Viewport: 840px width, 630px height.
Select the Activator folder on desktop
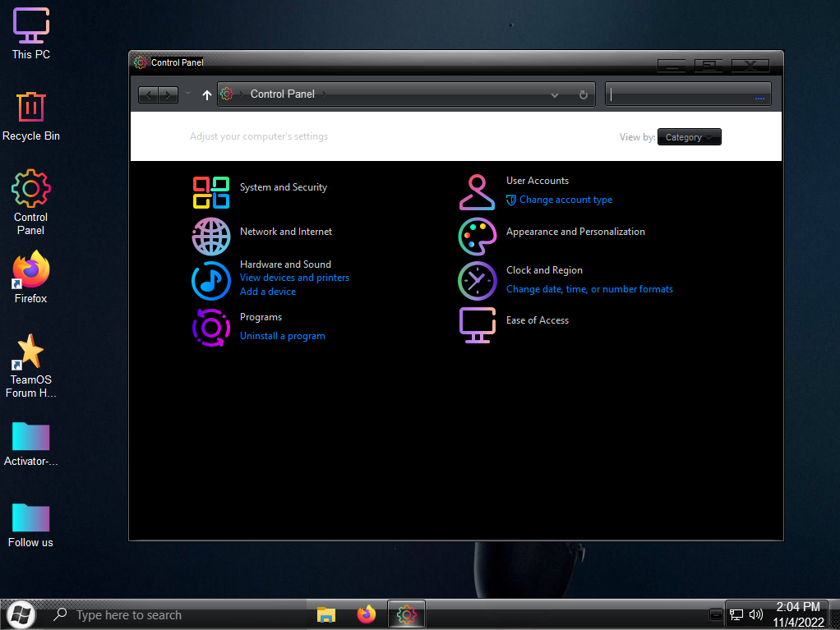[x=30, y=444]
